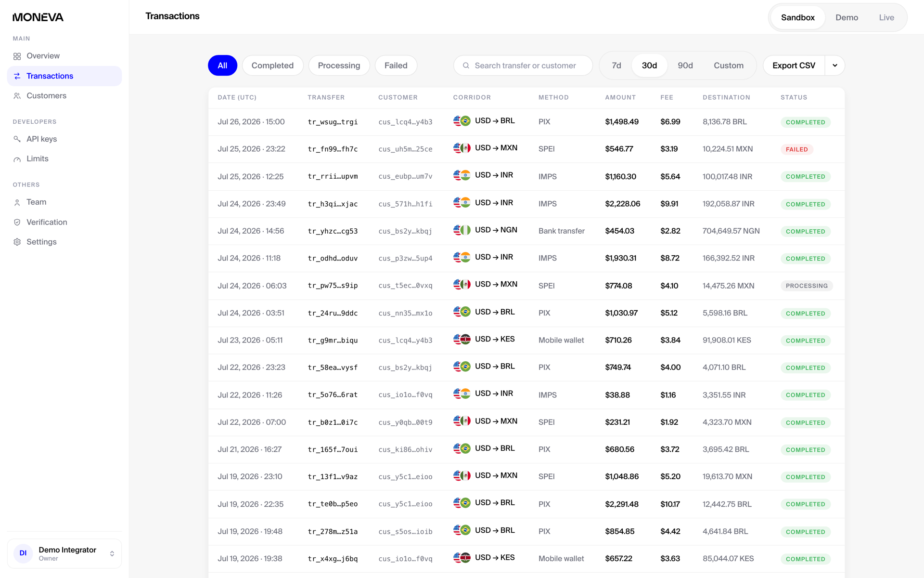This screenshot has width=924, height=578.
Task: Click the AMOUNT column header
Action: [620, 97]
